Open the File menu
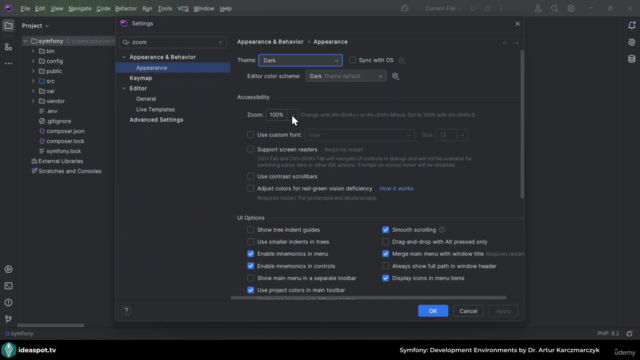This screenshot has width=640, height=360. (x=25, y=9)
